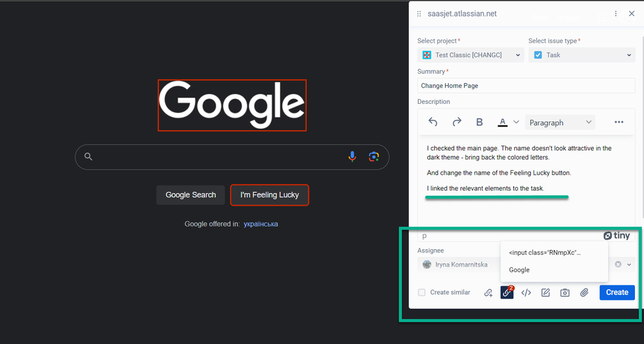The width and height of the screenshot is (644, 344).
Task: Show more editor toolbar options
Action: tap(619, 122)
